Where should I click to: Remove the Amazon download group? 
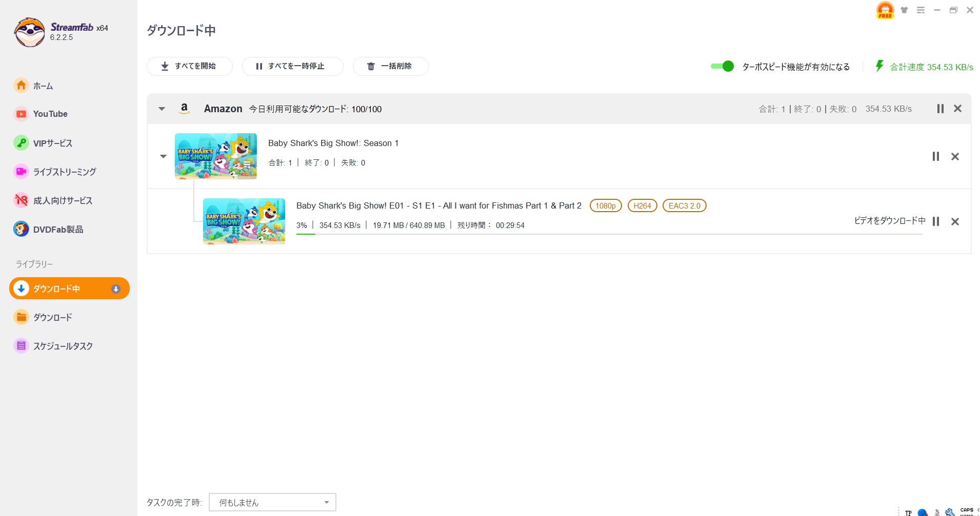[957, 109]
